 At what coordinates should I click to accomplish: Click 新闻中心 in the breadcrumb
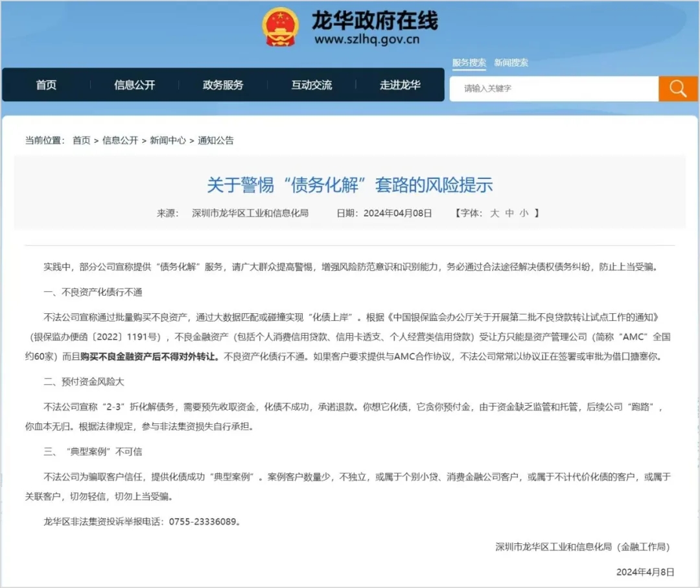point(168,141)
